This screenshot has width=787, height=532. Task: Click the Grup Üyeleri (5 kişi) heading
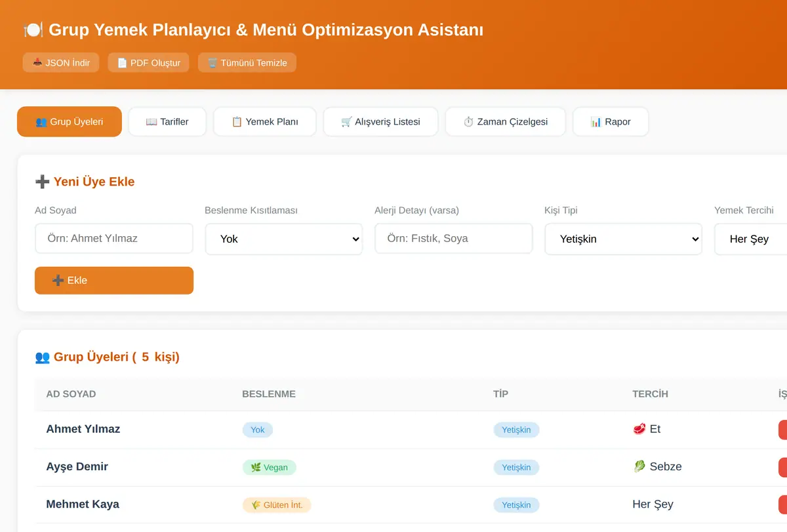pyautogui.click(x=107, y=357)
